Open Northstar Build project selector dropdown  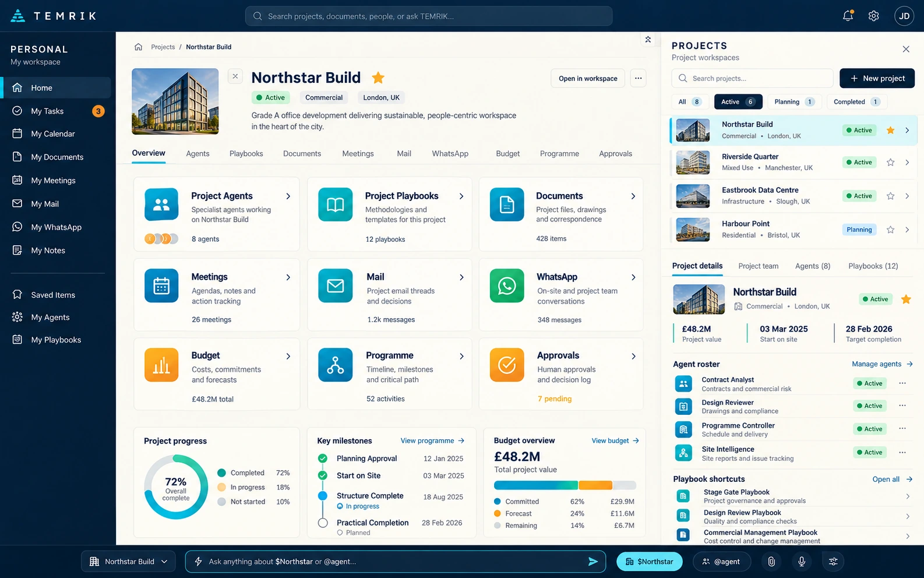(x=128, y=562)
